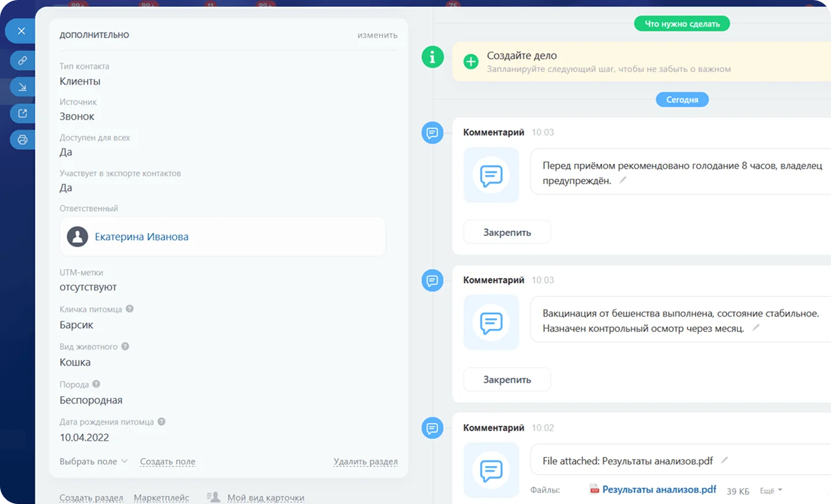Click the Сегодня date label
831x504 pixels.
[682, 100]
